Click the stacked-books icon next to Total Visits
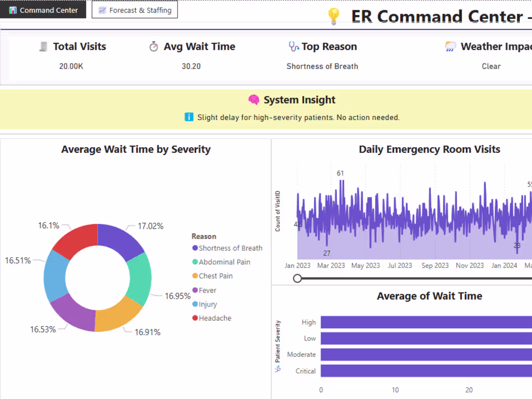This screenshot has width=532, height=399. 43,46
